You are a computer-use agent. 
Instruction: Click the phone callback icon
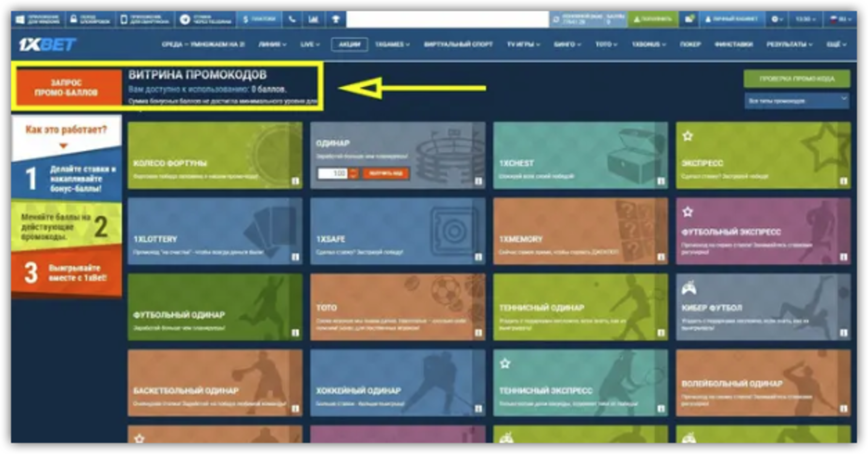tap(292, 19)
